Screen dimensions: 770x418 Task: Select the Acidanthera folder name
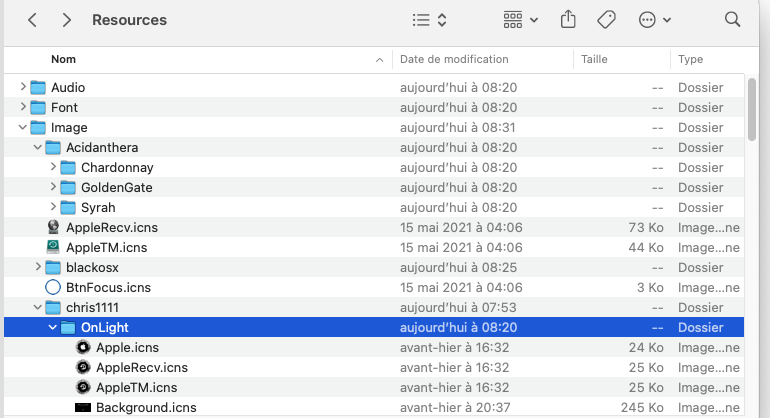coord(102,147)
